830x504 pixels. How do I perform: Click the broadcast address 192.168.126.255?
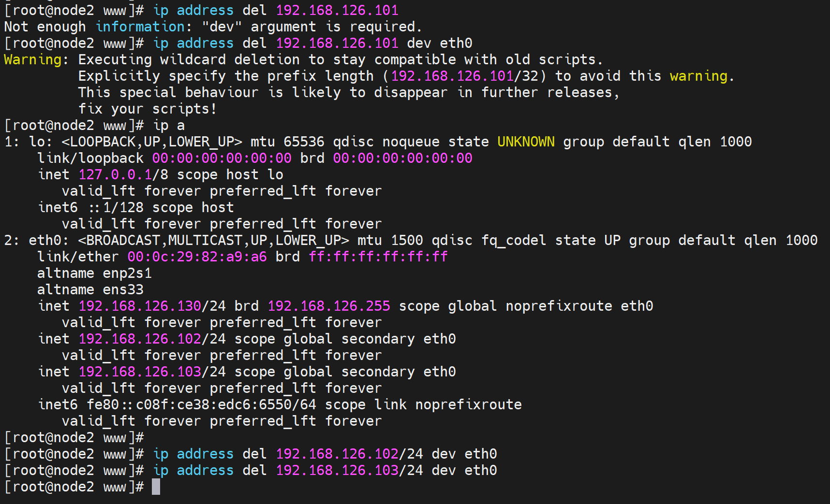click(329, 306)
